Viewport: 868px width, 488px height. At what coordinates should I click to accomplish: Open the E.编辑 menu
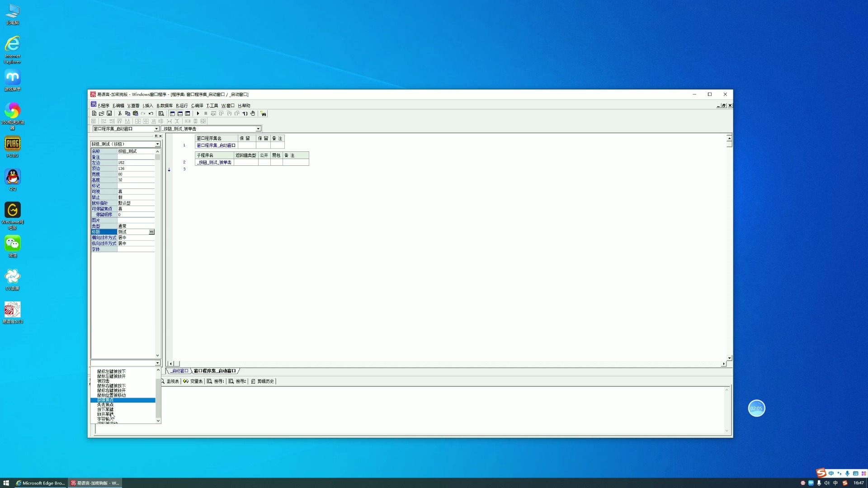click(x=118, y=105)
